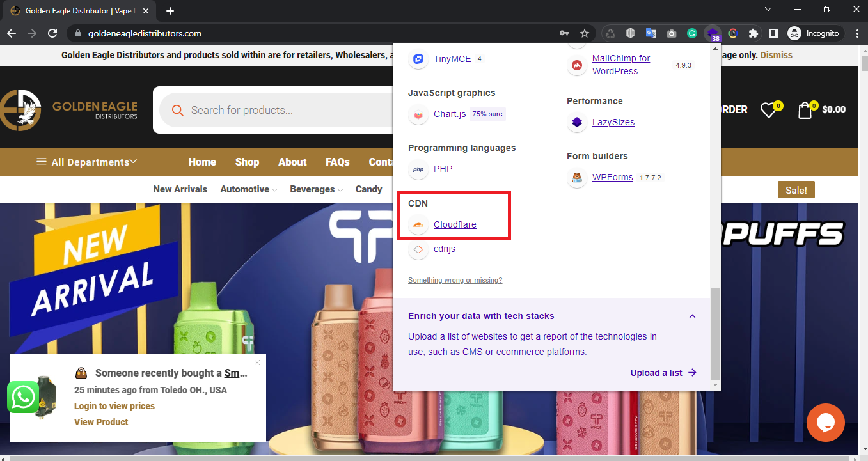This screenshot has width=868, height=461.
Task: Close the recent purchase notification
Action: [x=257, y=363]
